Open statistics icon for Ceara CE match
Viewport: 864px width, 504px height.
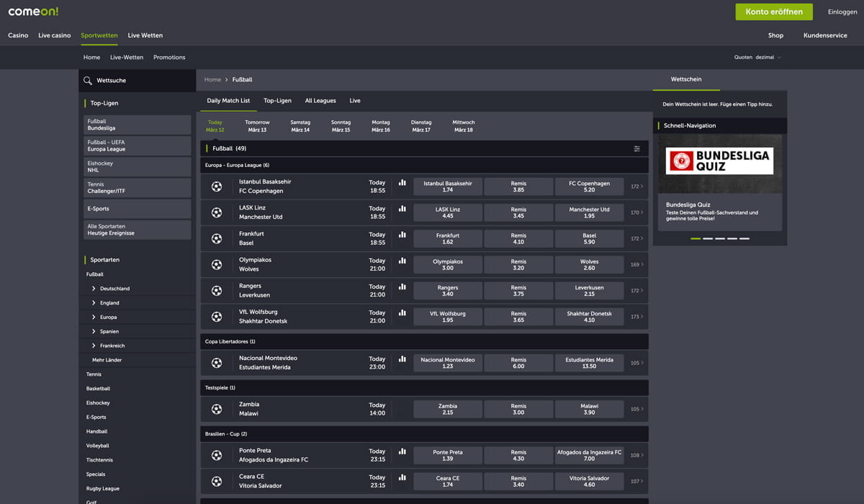click(x=402, y=477)
